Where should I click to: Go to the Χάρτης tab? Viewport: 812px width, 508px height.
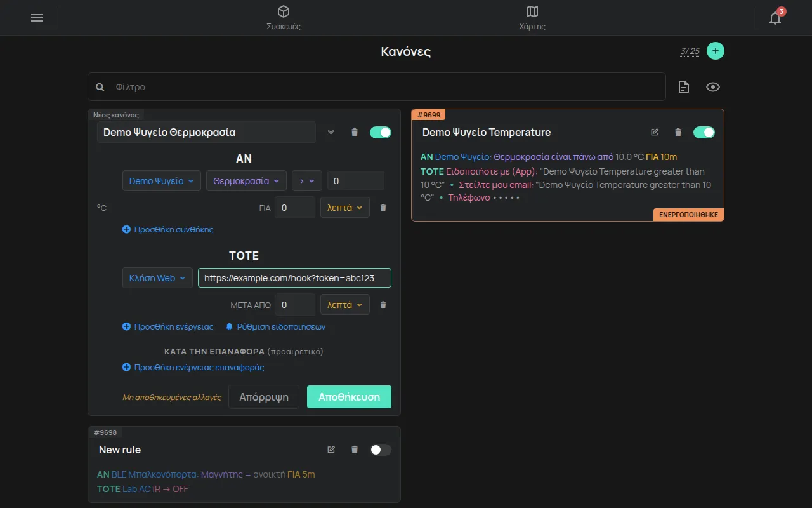(x=532, y=18)
